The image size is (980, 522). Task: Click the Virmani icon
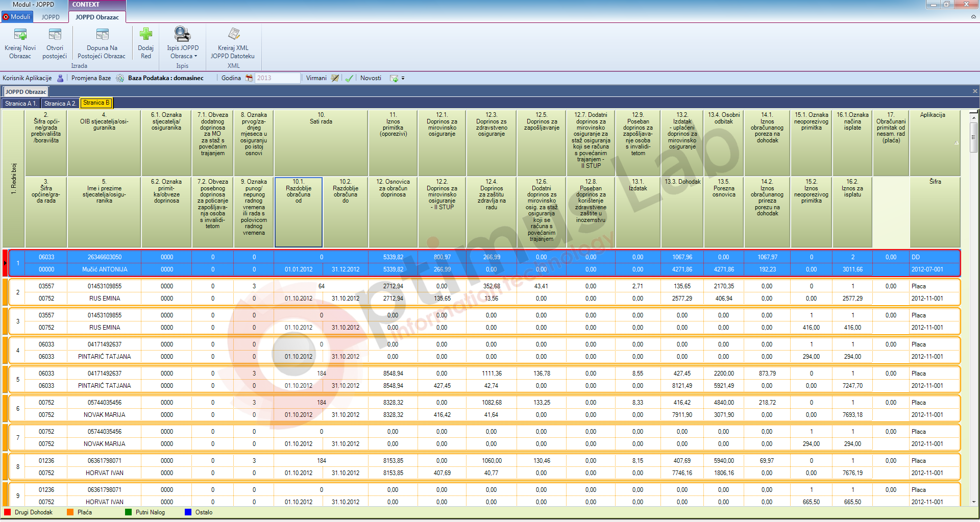[x=335, y=78]
